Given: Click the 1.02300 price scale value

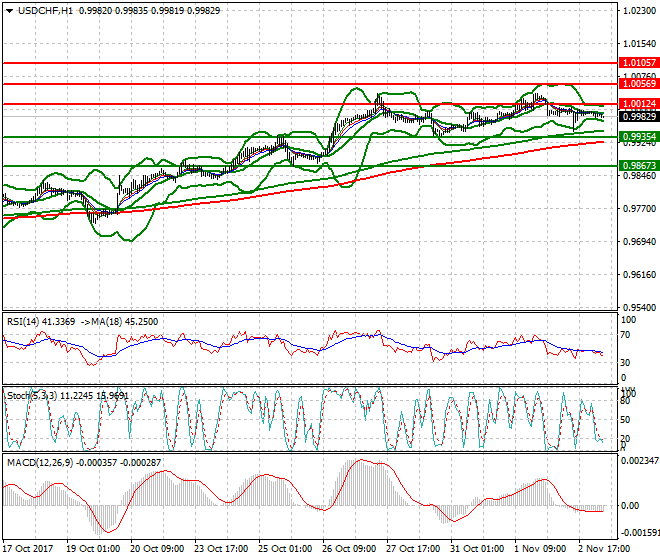Looking at the screenshot, I should (x=639, y=11).
